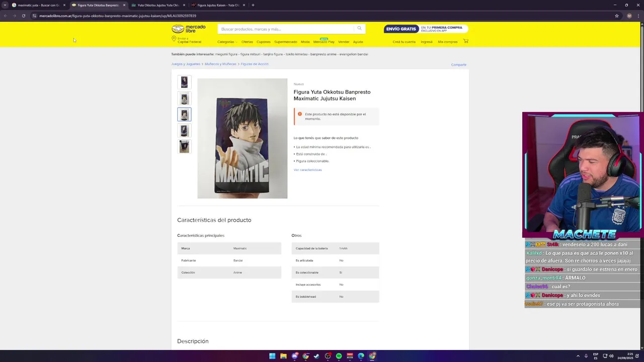Go back using the browser back arrow

[x=5, y=16]
